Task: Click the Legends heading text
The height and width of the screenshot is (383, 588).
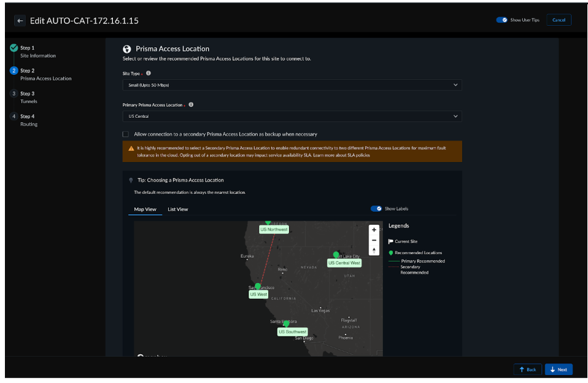Action: (398, 226)
